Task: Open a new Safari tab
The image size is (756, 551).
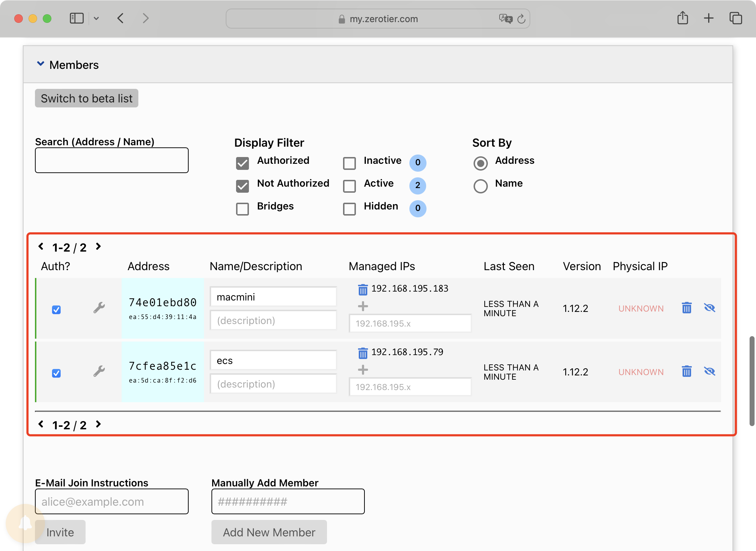Action: click(709, 18)
